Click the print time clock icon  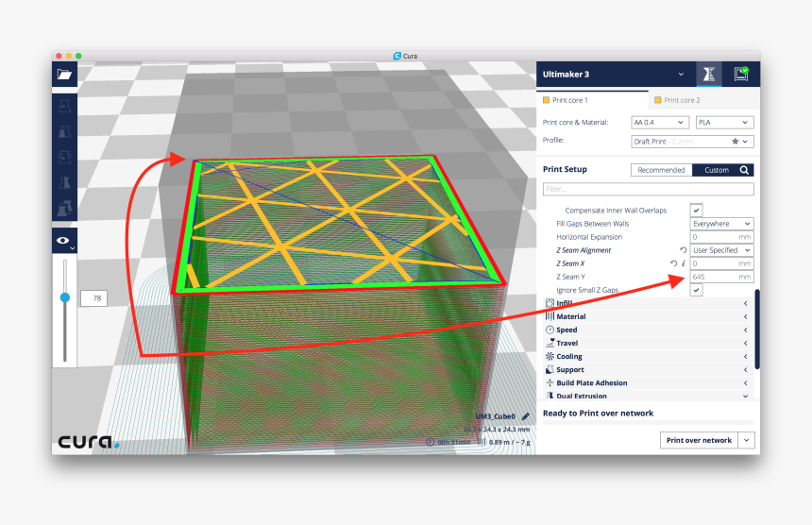point(430,442)
